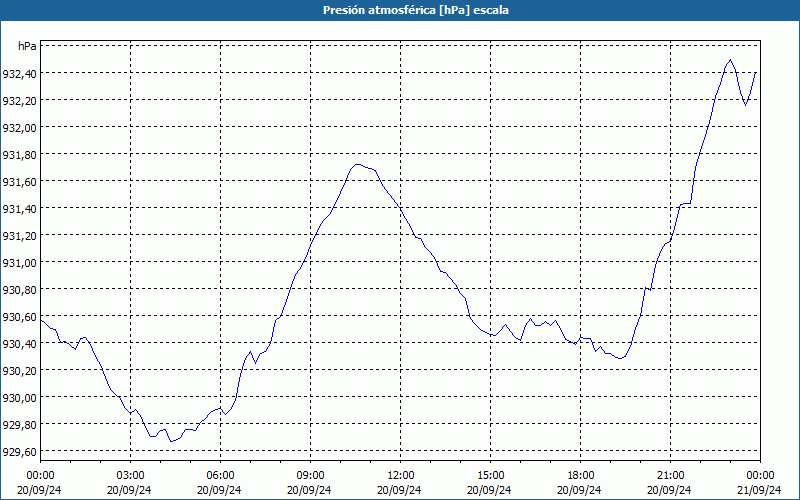Select the '15:00' time axis label

coord(490,476)
